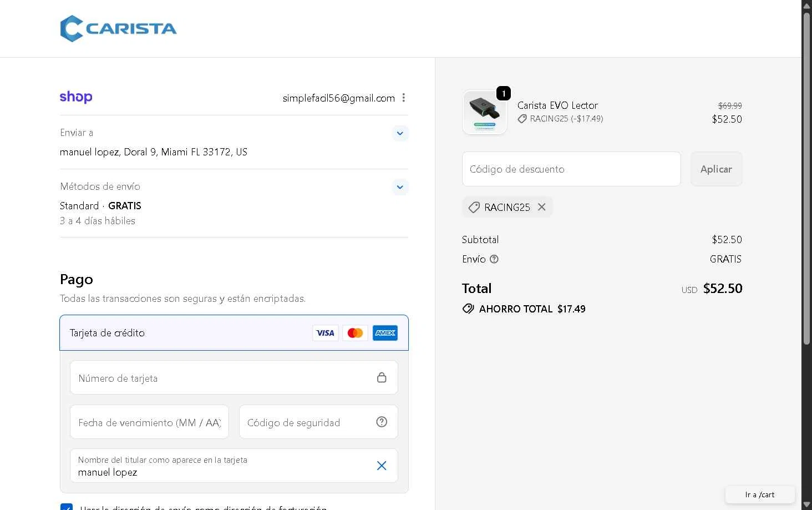Remove the RACING25 discount code
The image size is (812, 510).
542,207
